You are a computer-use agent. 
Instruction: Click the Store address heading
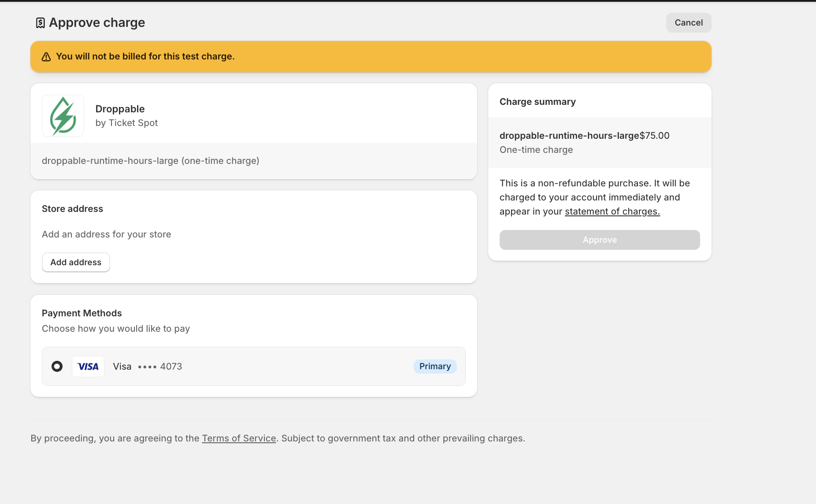[x=72, y=209]
